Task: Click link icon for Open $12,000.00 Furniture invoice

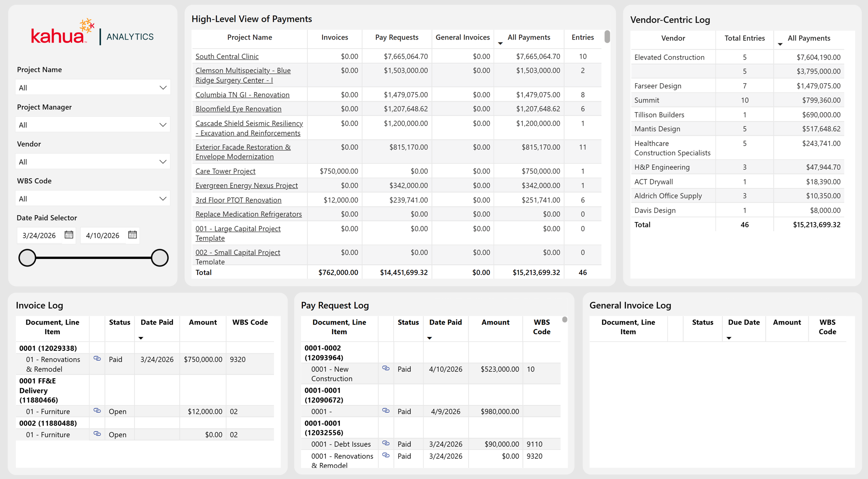Action: click(x=97, y=411)
